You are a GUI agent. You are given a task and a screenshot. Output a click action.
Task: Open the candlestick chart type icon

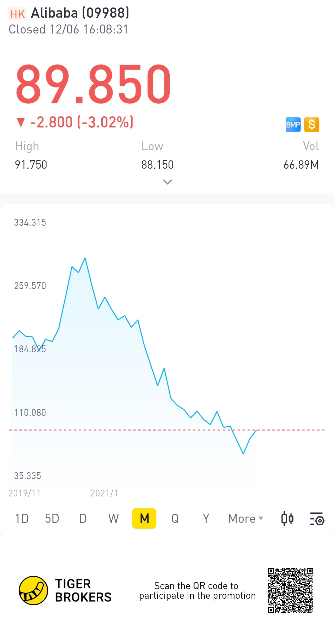coord(287,519)
